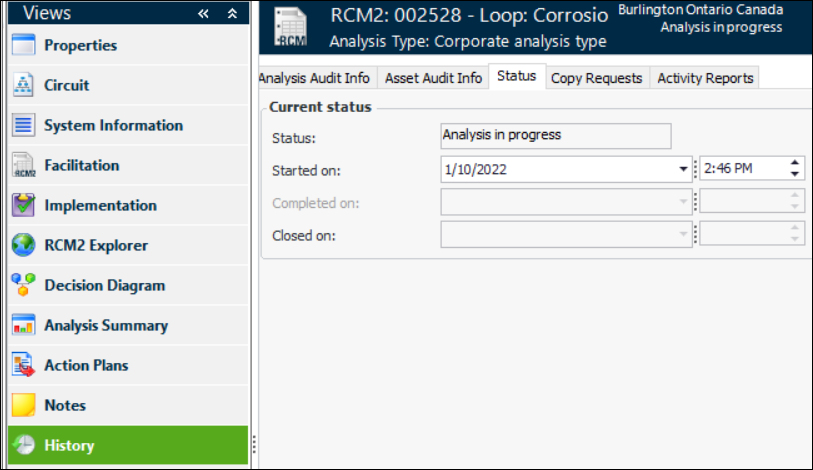The width and height of the screenshot is (813, 470).
Task: Open the Copy Requests tab
Action: 596,78
